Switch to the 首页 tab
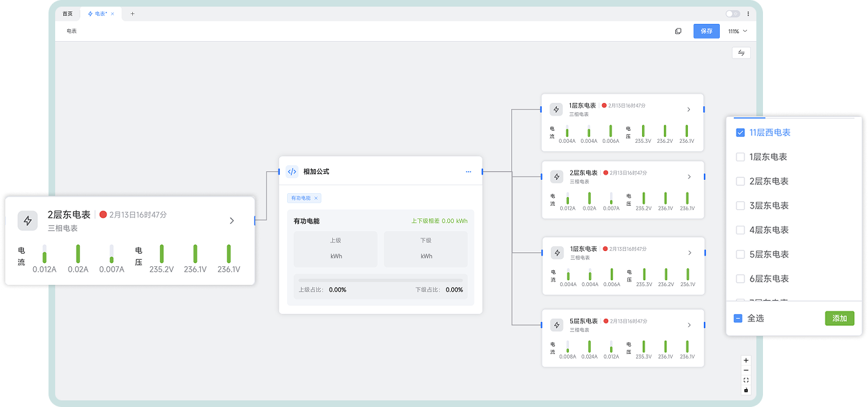This screenshot has height=407, width=868. (x=68, y=13)
